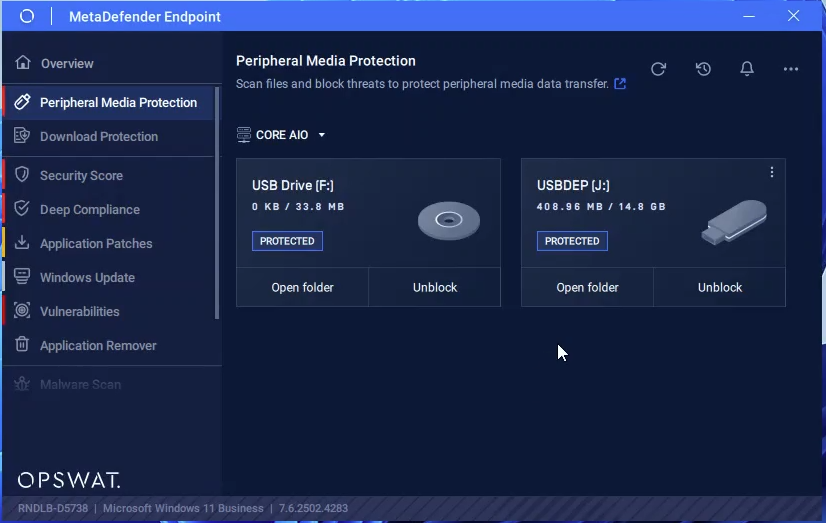Click the Download Protection sidebar icon
826x523 pixels.
(x=22, y=136)
